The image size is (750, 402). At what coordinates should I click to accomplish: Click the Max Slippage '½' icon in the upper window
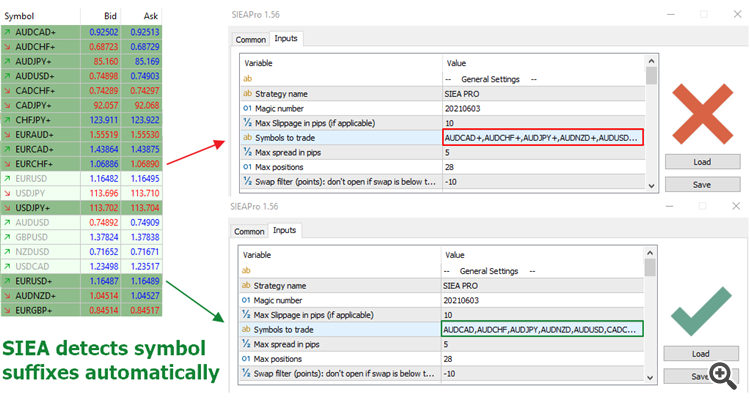(247, 123)
